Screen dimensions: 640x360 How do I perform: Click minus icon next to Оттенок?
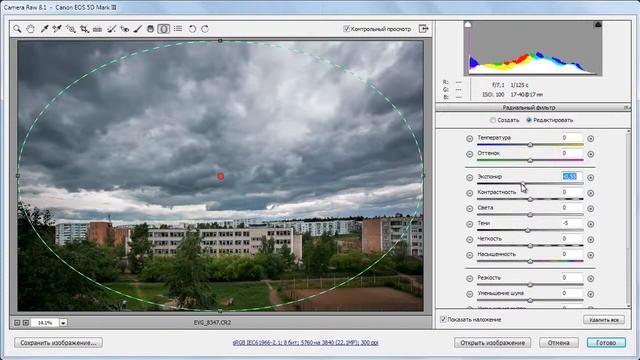469,154
